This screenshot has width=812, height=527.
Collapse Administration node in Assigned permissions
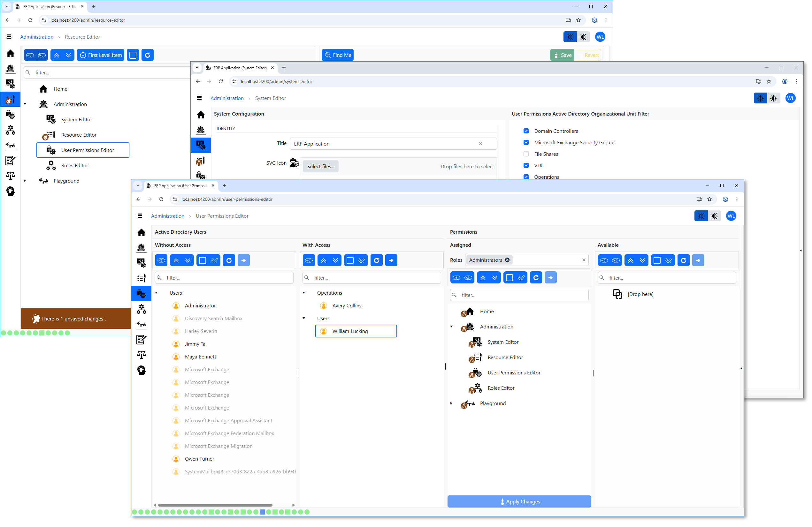tap(451, 327)
